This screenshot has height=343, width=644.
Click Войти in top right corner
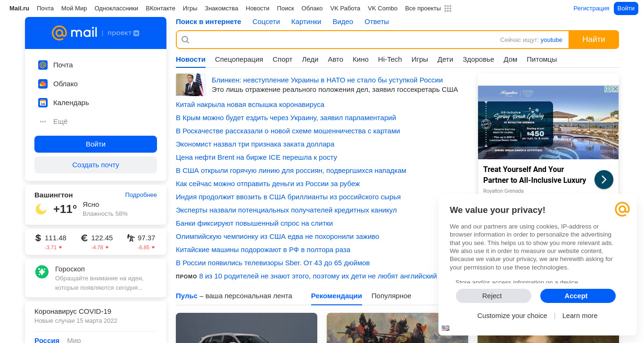[x=626, y=8]
